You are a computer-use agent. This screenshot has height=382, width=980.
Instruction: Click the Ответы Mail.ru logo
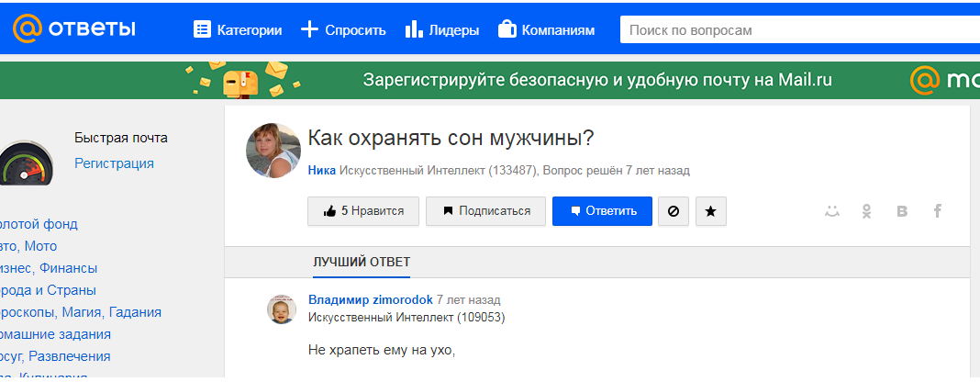click(73, 29)
